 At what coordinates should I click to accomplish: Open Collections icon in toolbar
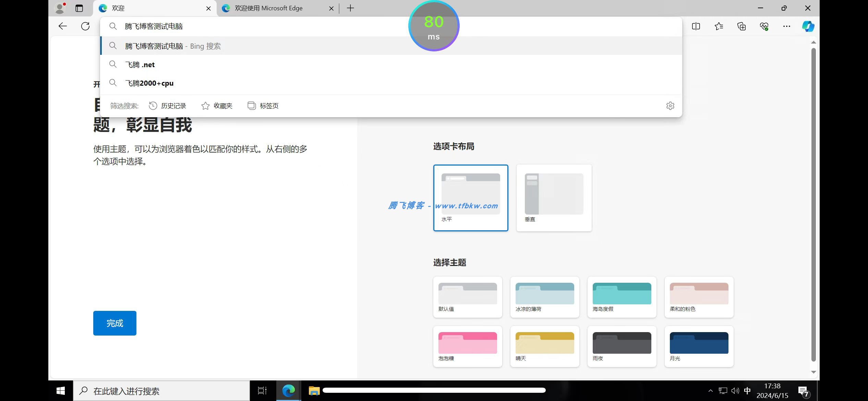coord(742,26)
